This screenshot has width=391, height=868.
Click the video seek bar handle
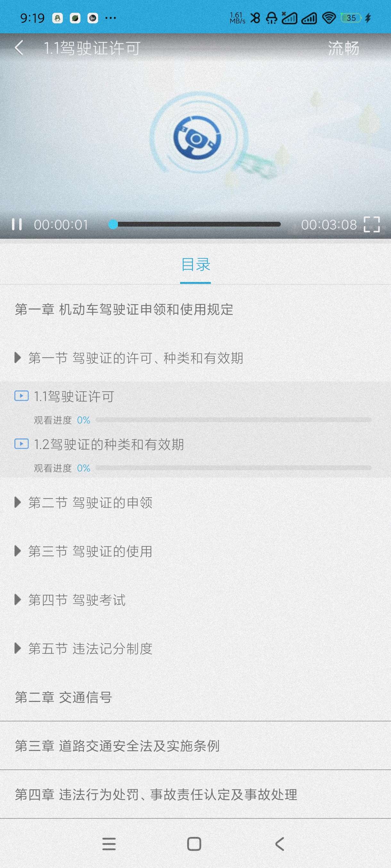(113, 224)
